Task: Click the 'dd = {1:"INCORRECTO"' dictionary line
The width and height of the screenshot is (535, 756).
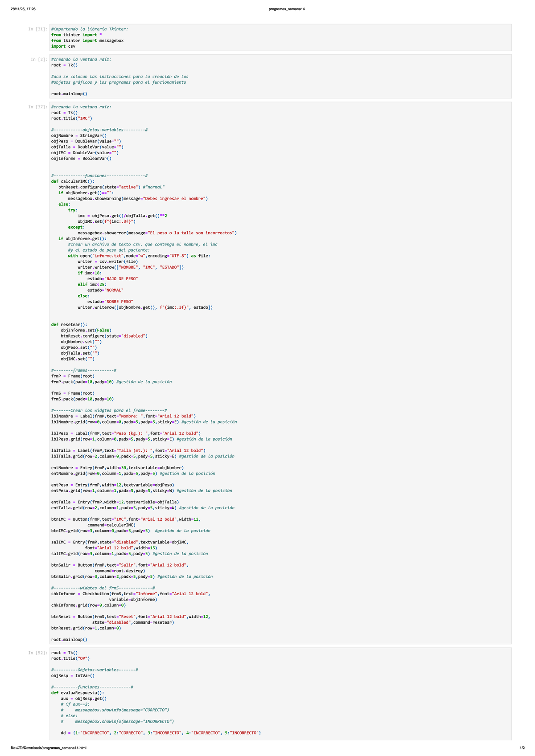Action: pos(161,733)
